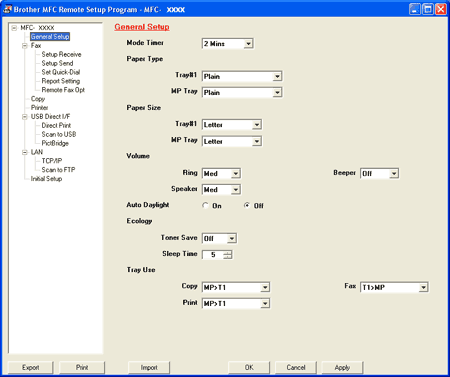Screen dimensions: 450x377
Task: Collapse the MFC-XXXX root tree node
Action: pos(14,28)
